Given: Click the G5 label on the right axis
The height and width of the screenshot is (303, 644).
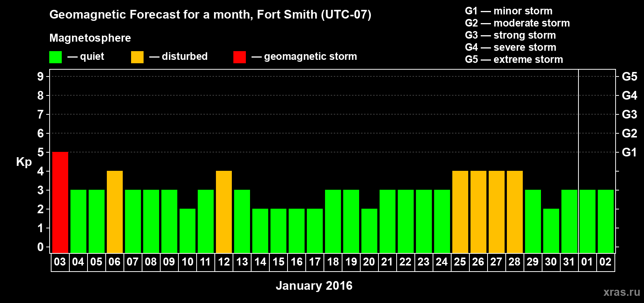Looking at the screenshot, I should click(x=629, y=77).
